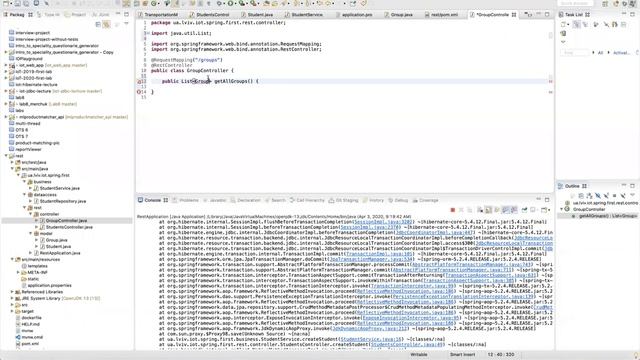
Task: Click the New file toolbar icon
Action: click(x=6, y=3)
